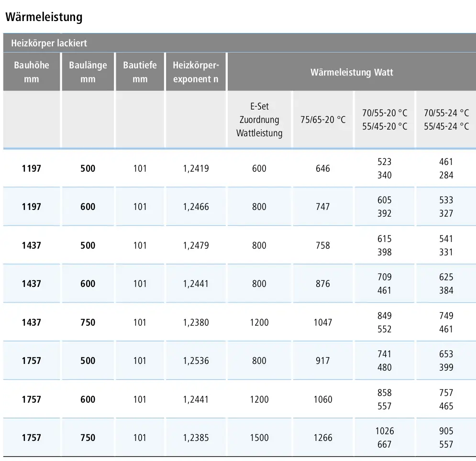This screenshot has width=476, height=461.
Task: Select exponent value 1,2479
Action: [196, 245]
